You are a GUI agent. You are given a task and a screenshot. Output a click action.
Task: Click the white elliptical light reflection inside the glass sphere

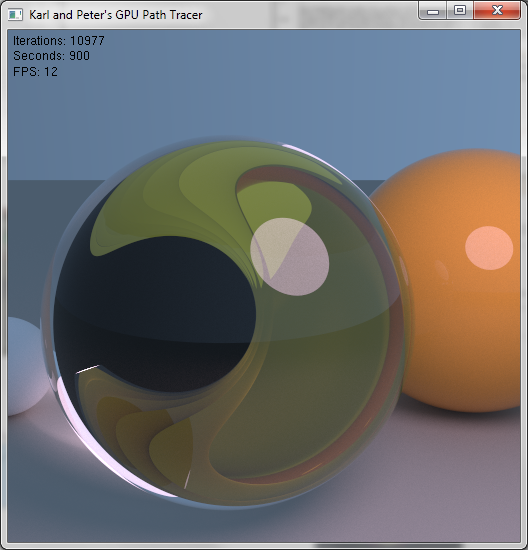pos(290,257)
